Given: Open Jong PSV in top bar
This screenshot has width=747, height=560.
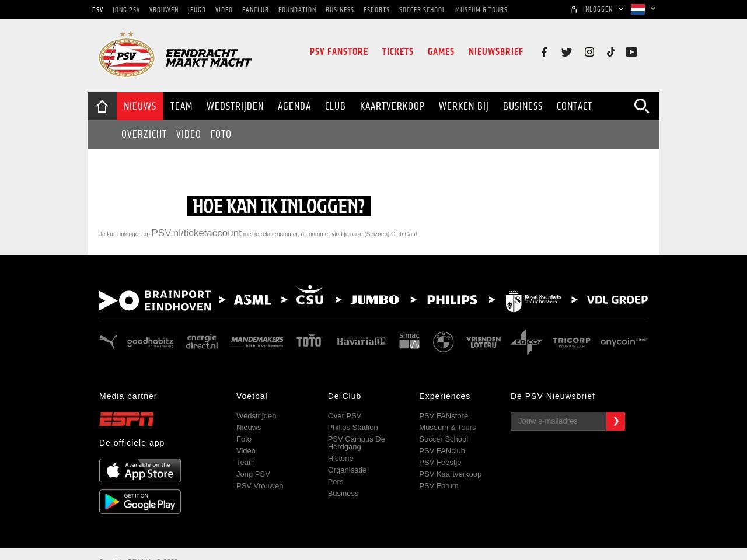Looking at the screenshot, I should click(126, 10).
